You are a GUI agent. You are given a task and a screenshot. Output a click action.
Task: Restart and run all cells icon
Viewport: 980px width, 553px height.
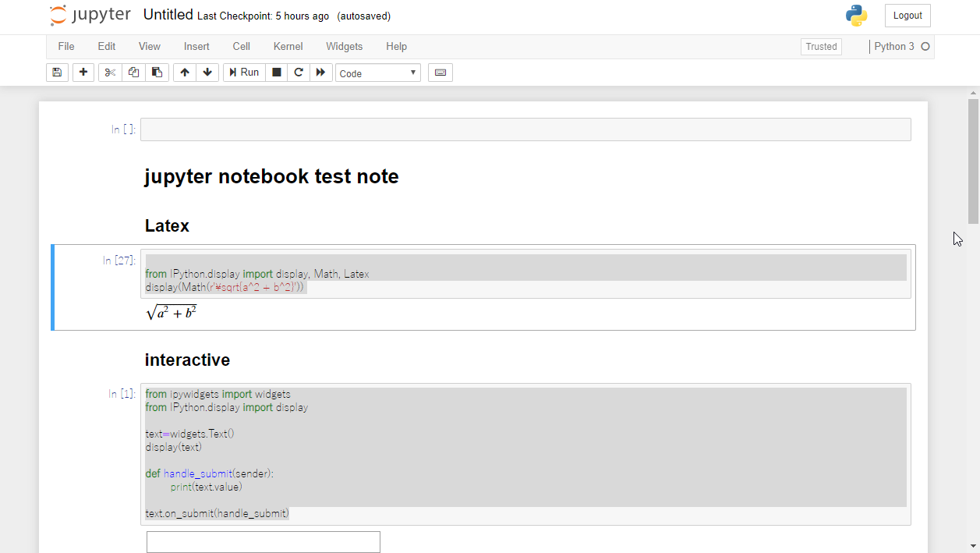(320, 73)
